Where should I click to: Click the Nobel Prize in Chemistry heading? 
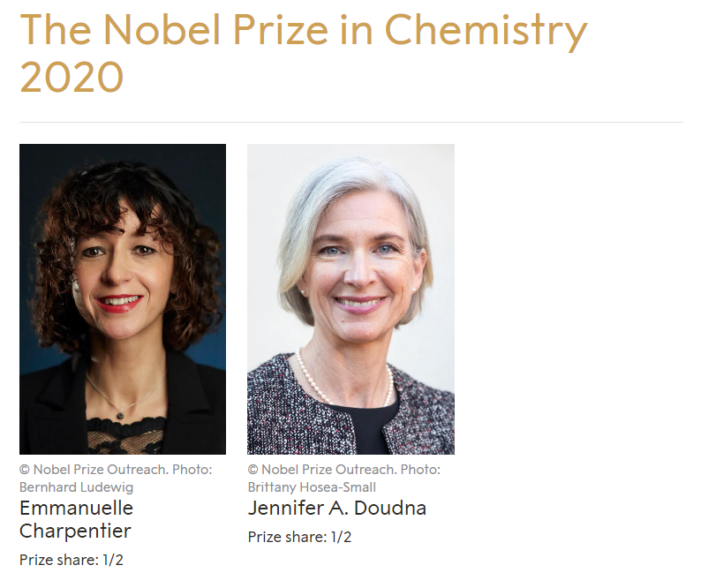pyautogui.click(x=303, y=32)
